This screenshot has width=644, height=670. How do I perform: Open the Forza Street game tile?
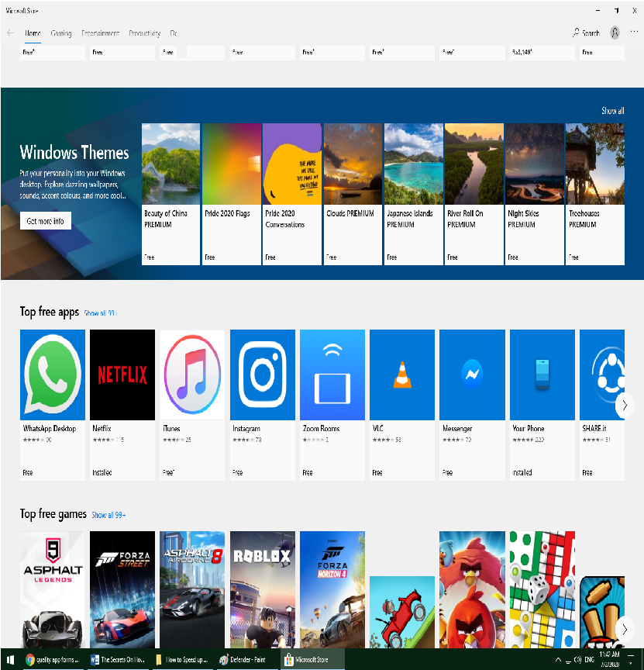pyautogui.click(x=122, y=589)
